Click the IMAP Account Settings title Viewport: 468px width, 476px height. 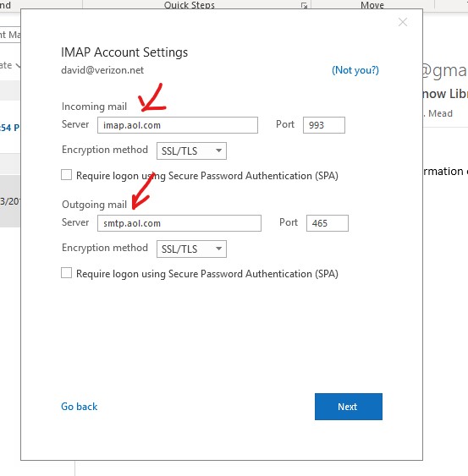tap(124, 52)
